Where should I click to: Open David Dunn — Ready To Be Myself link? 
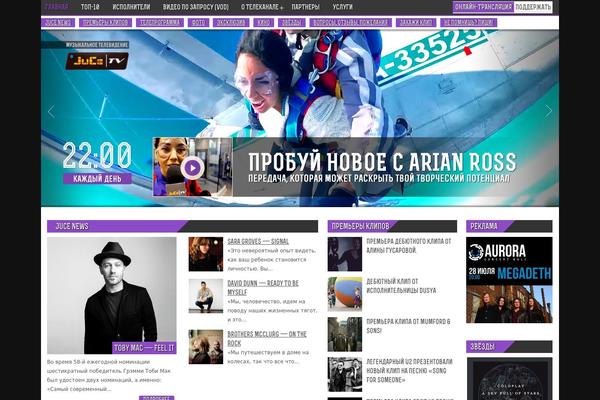[263, 287]
